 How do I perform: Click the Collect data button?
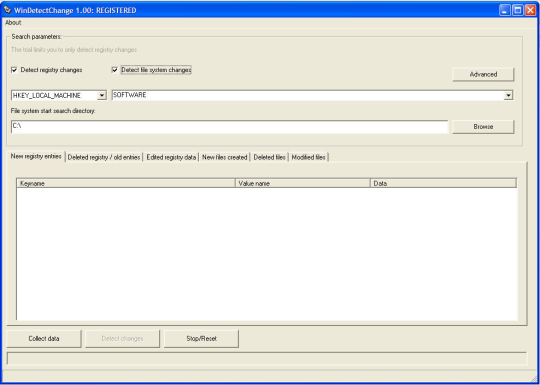pyautogui.click(x=44, y=339)
